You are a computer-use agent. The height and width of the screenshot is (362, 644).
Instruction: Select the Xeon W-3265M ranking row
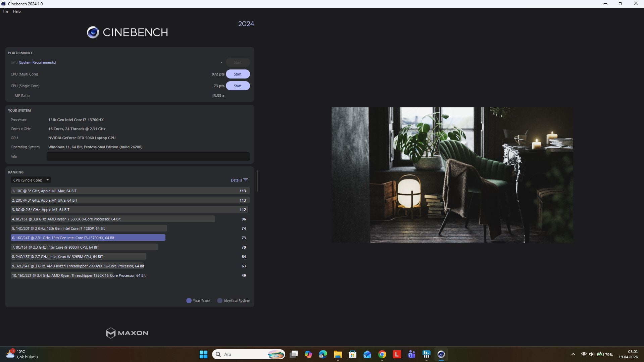tap(130, 257)
